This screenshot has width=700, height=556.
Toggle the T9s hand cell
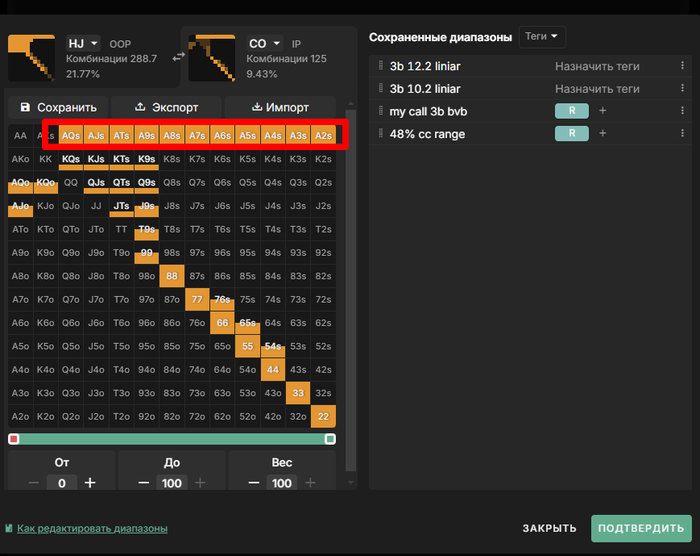point(146,229)
